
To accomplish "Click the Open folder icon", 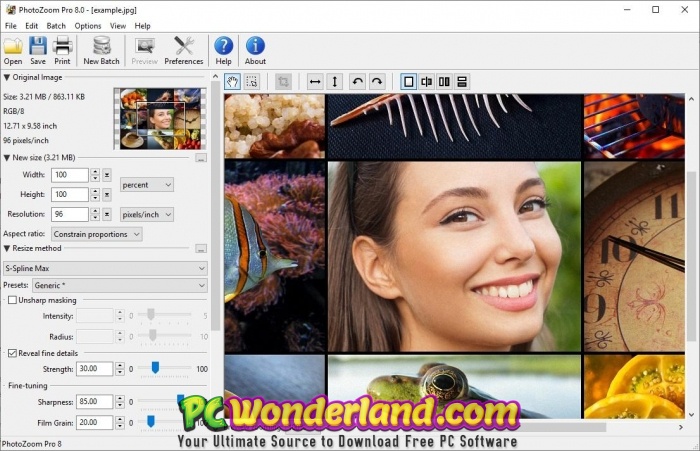I will (13, 50).
